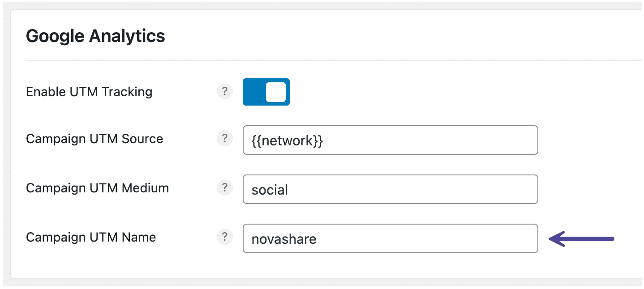
Task: Click the Enable UTM Tracking label
Action: pos(89,91)
